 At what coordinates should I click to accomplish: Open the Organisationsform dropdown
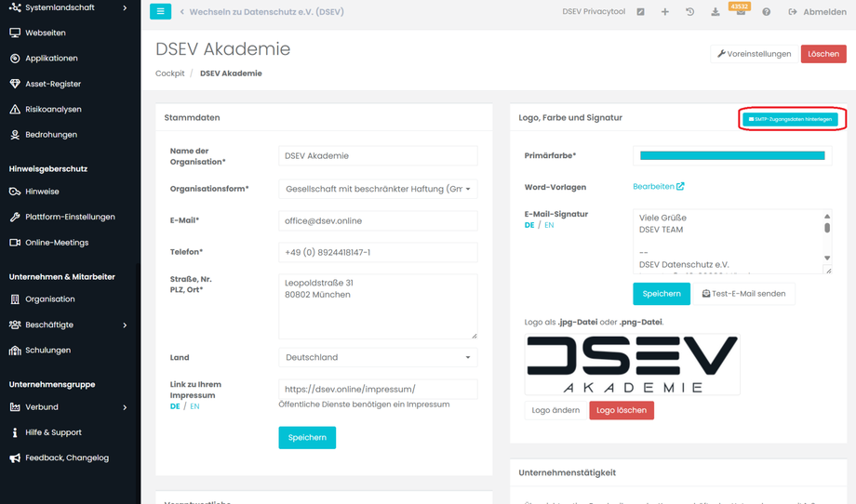click(x=378, y=189)
